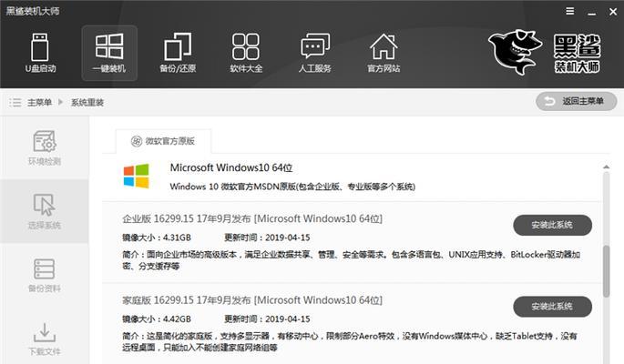Image resolution: width=624 pixels, height=364 pixels.
Task: Open the U盘启动 tool
Action: coord(40,53)
